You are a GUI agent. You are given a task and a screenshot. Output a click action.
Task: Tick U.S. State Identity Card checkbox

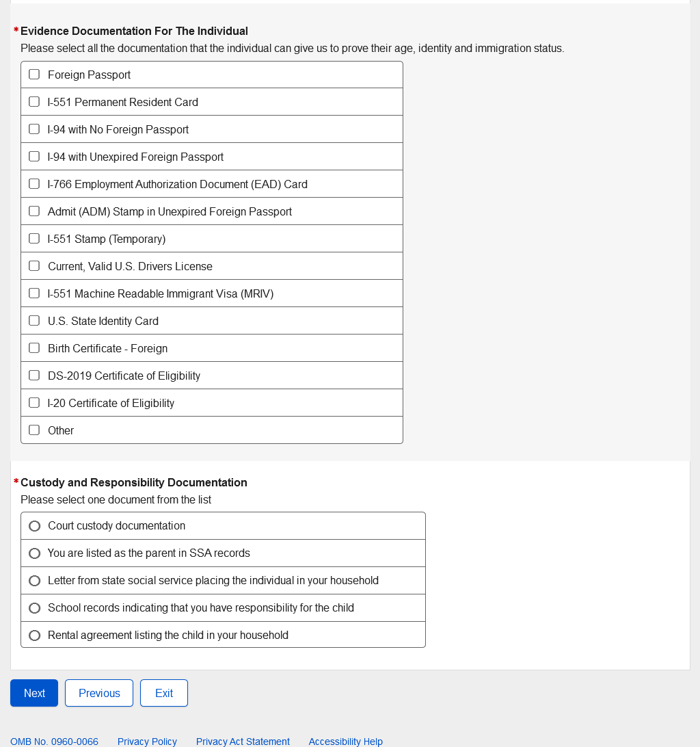(34, 321)
